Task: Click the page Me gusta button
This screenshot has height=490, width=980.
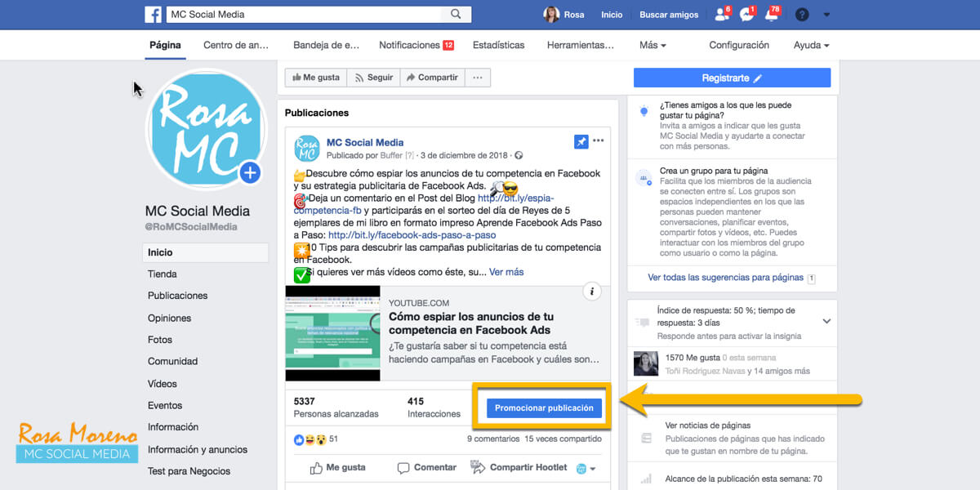Action: point(315,78)
